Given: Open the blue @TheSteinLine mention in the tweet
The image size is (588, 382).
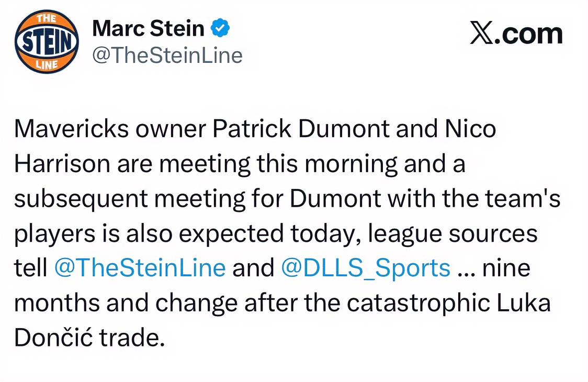Looking at the screenshot, I should [140, 268].
